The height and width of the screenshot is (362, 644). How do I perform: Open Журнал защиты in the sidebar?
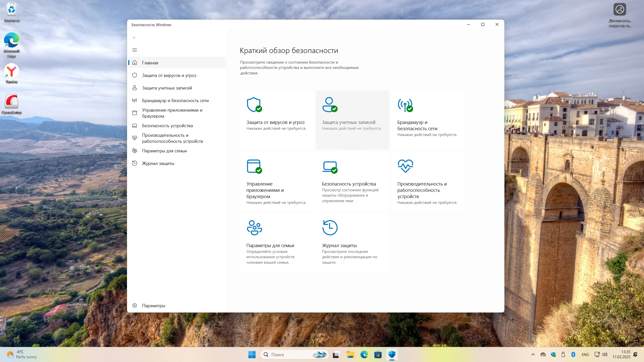pyautogui.click(x=158, y=163)
